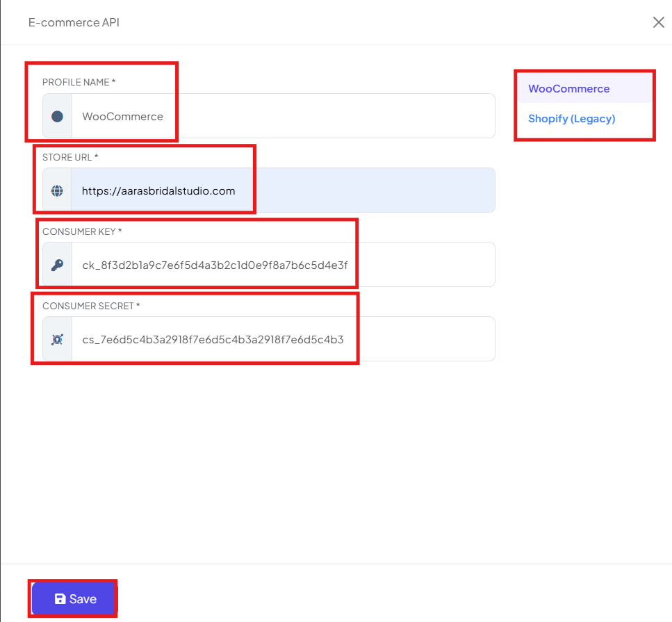Select the Consumer Secret input field
672x622 pixels.
click(284, 339)
